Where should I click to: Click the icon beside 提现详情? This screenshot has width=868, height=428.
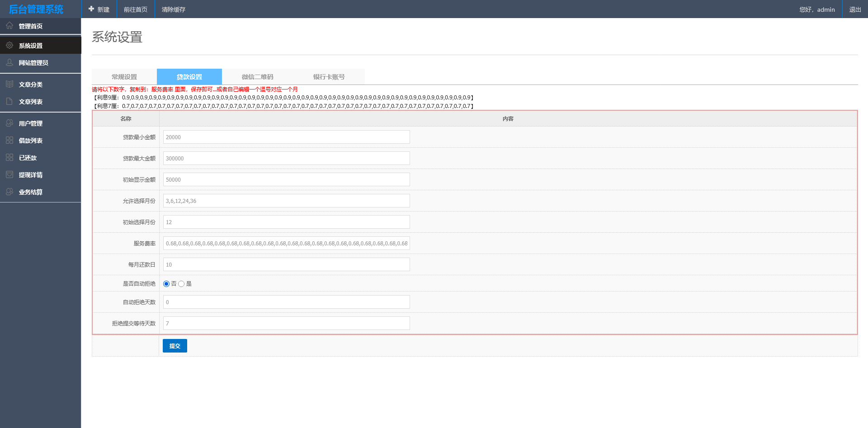pos(9,174)
